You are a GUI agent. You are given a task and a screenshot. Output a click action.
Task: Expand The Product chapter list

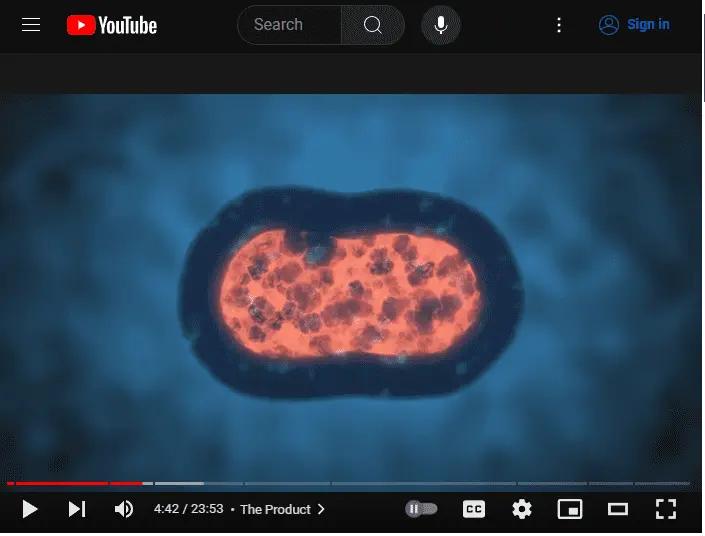point(282,509)
